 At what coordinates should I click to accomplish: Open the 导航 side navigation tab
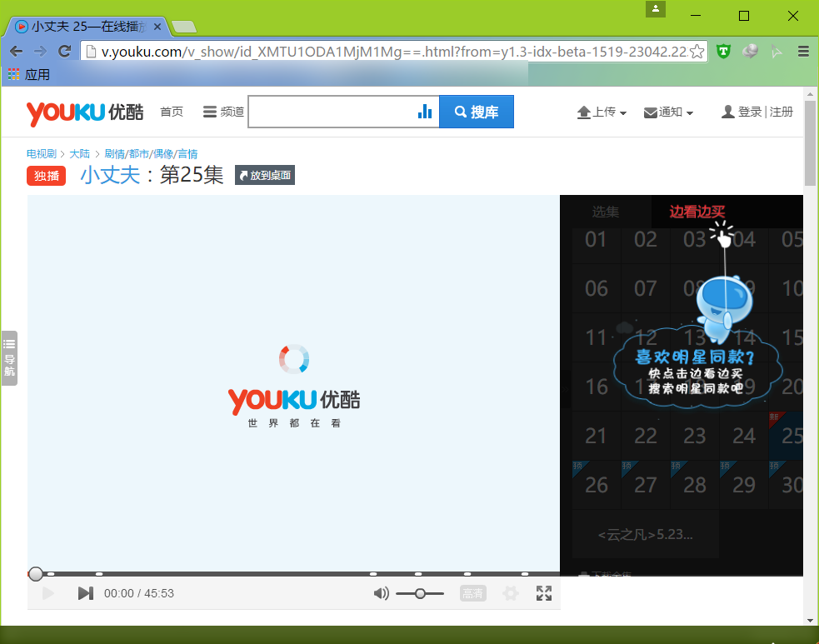pos(9,358)
